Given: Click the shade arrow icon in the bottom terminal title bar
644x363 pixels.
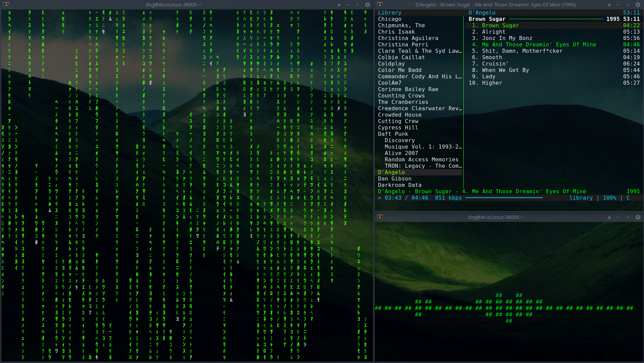Looking at the screenshot, I should pyautogui.click(x=609, y=217).
